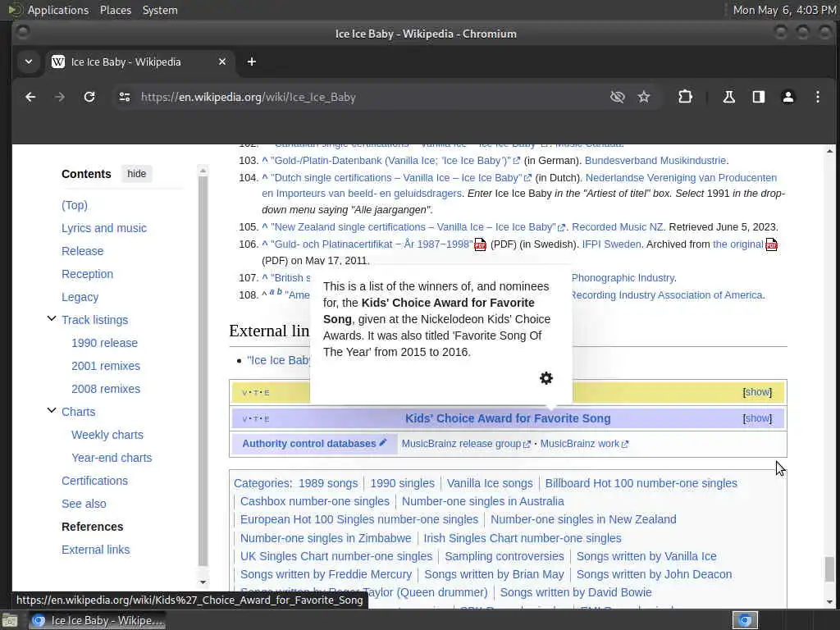Click the contents sidebar scrollbar
This screenshot has width=840, height=630.
point(203,371)
